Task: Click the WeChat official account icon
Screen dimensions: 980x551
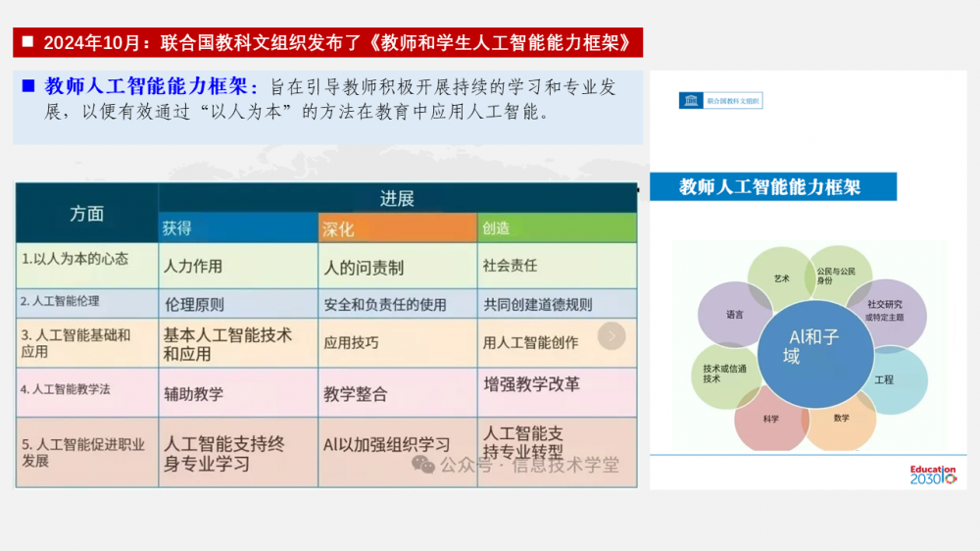Action: point(423,464)
